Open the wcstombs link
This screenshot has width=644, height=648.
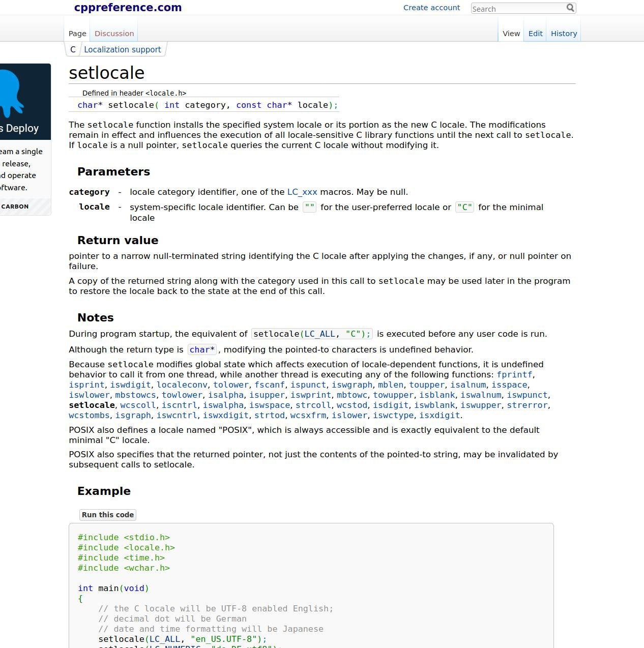[x=89, y=416]
